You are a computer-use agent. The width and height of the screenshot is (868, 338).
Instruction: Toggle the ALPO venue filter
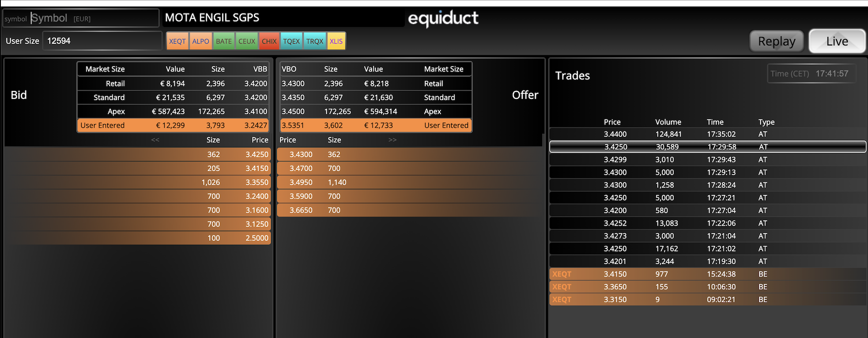point(201,41)
